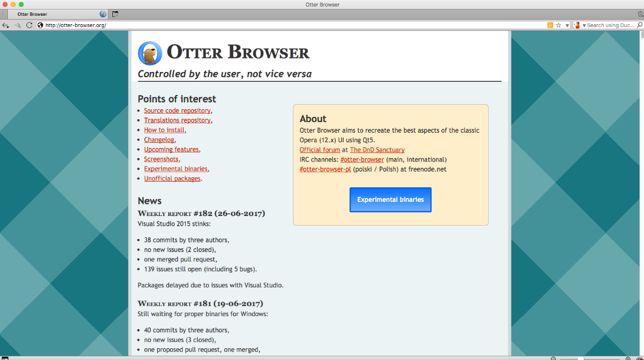This screenshot has height=360, width=644.
Task: Open the Screenshots link
Action: [x=161, y=159]
